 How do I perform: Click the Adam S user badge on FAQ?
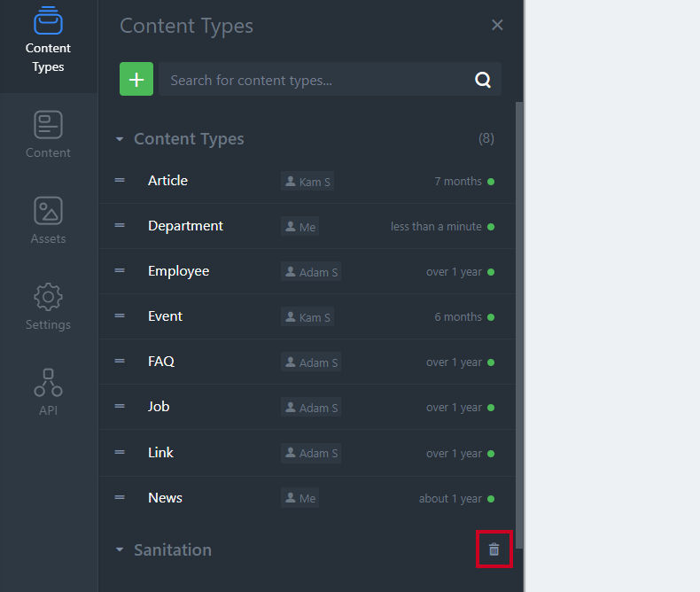(311, 362)
